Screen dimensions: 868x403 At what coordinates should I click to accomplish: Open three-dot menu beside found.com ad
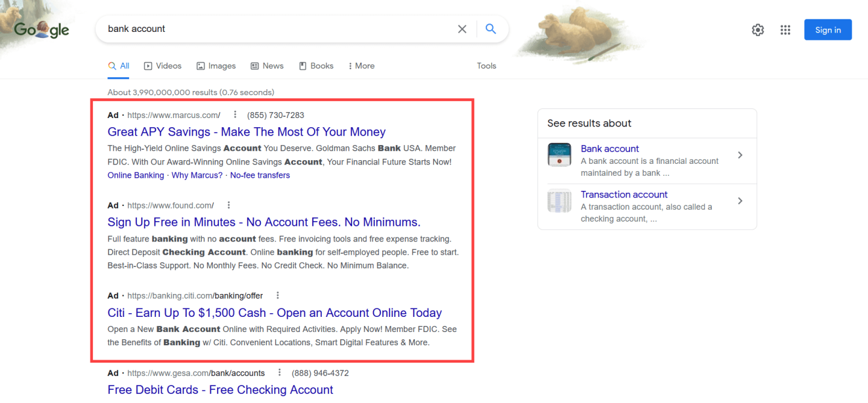(228, 205)
